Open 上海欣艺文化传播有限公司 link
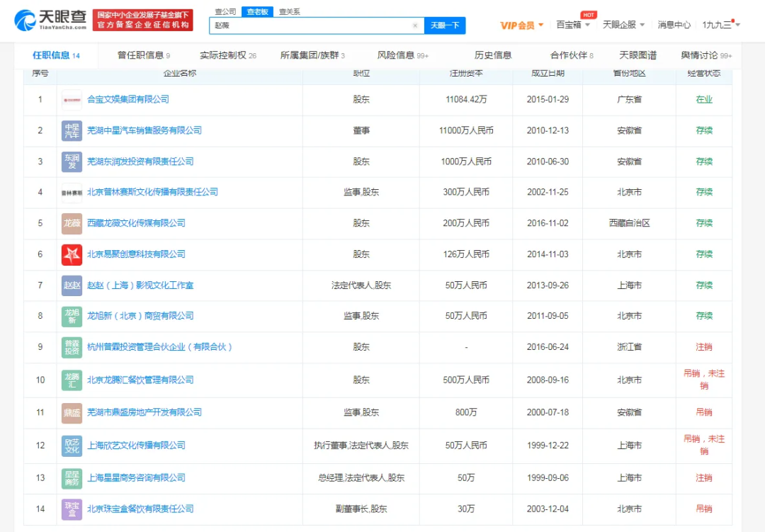Screen dimensions: 765x532 click(x=136, y=446)
